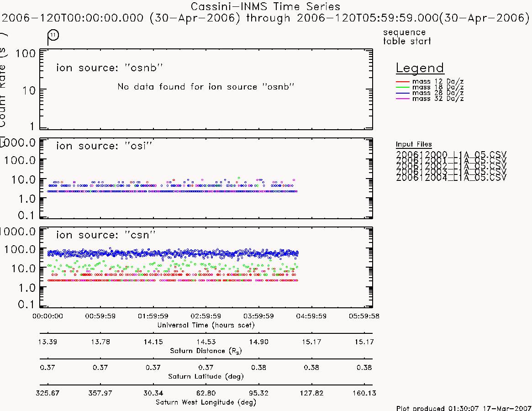Viewport: 532px width, 411px height.
Task: Click the 'sequence table start' label
Action: [407, 37]
